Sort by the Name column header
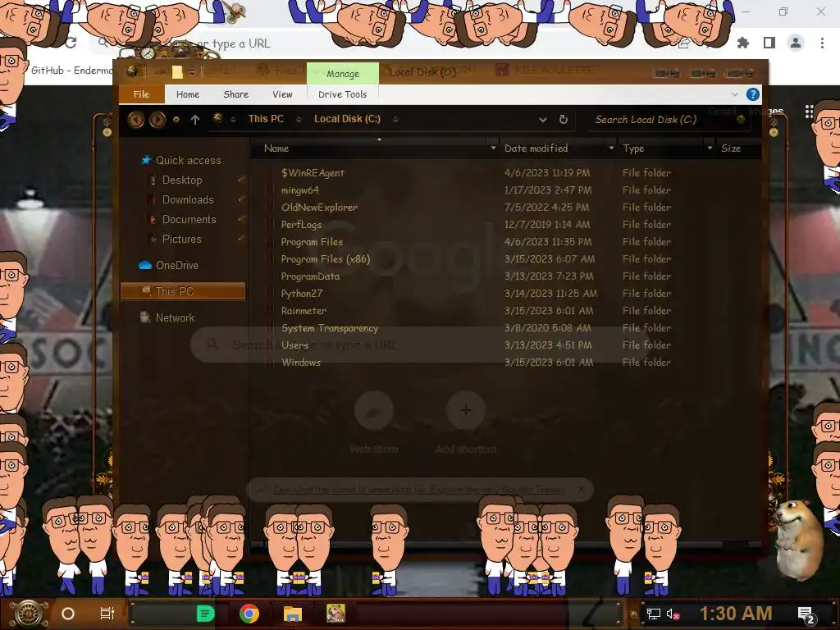Viewport: 840px width, 630px height. pos(276,148)
